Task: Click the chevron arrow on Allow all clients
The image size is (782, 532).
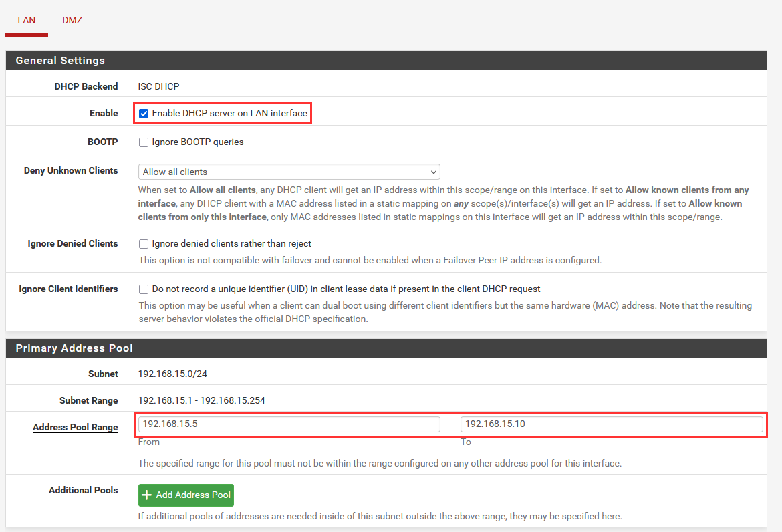Action: 434,172
